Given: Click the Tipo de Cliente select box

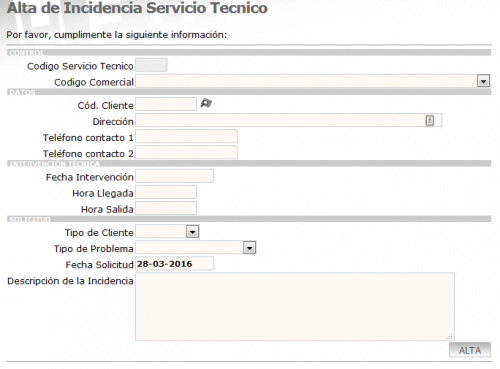Looking at the screenshot, I should 167,232.
